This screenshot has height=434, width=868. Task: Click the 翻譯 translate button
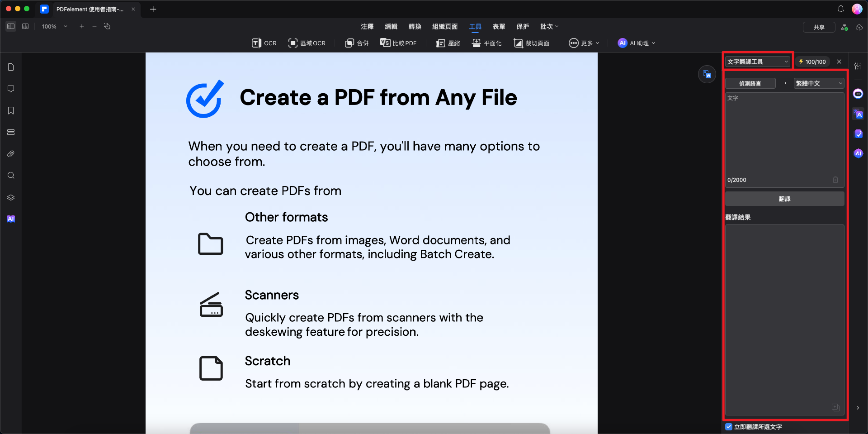(x=785, y=199)
